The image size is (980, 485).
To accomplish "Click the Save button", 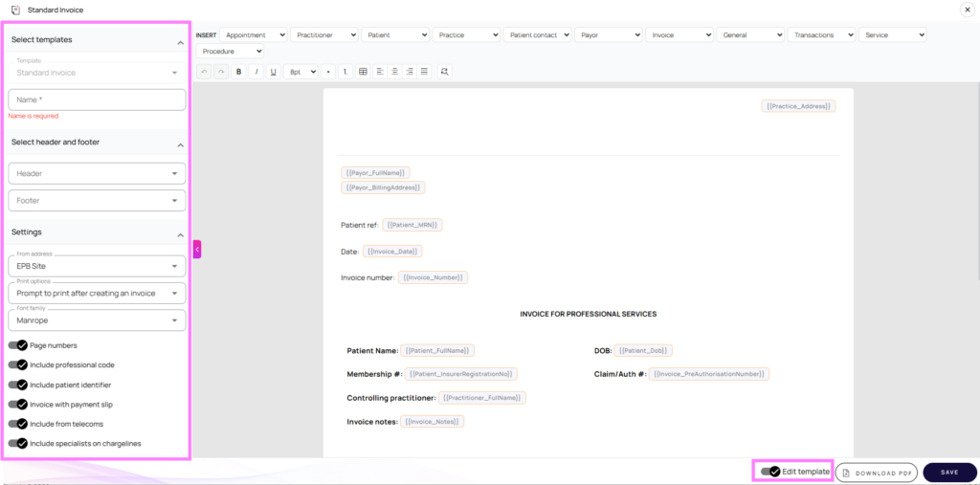I will [949, 472].
